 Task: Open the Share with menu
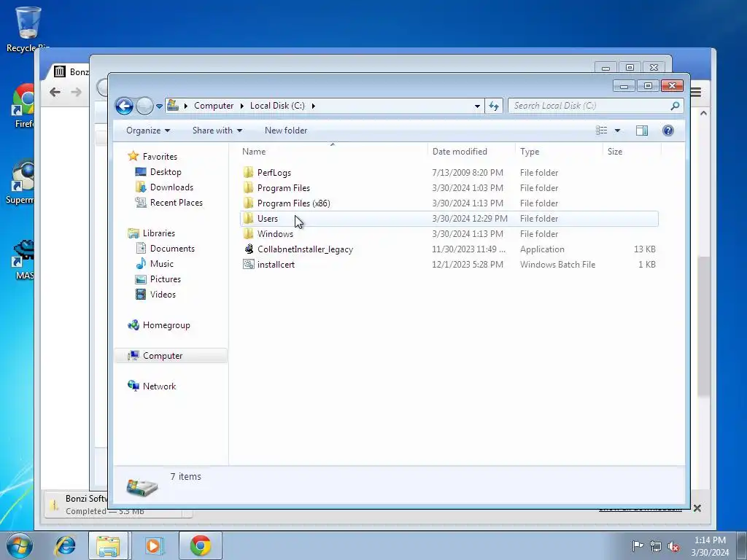pyautogui.click(x=217, y=131)
